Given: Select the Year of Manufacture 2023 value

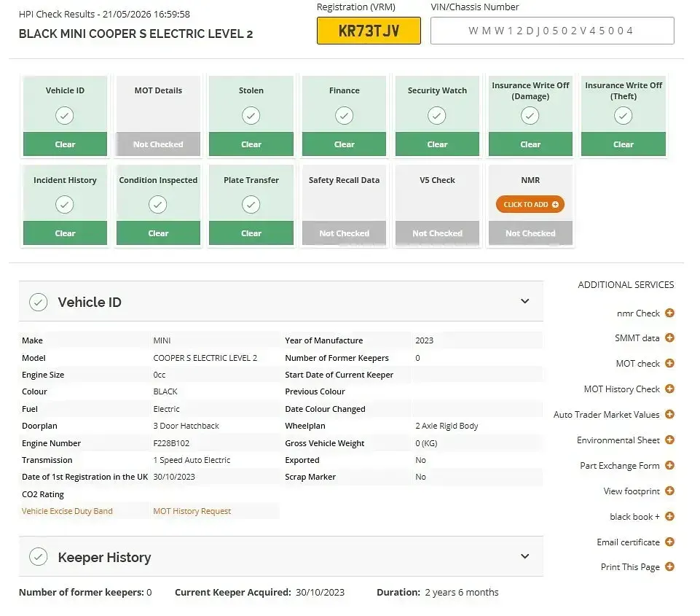Looking at the screenshot, I should coord(424,340).
